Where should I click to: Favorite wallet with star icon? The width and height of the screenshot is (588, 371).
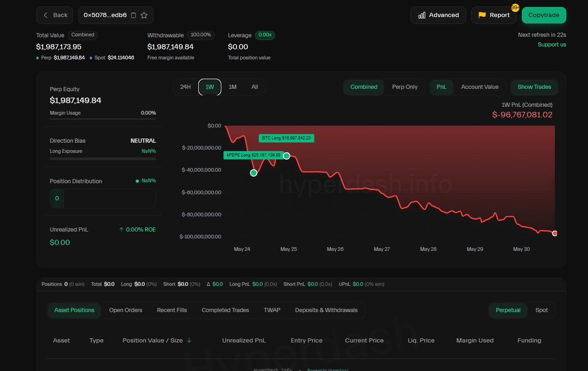pos(144,15)
